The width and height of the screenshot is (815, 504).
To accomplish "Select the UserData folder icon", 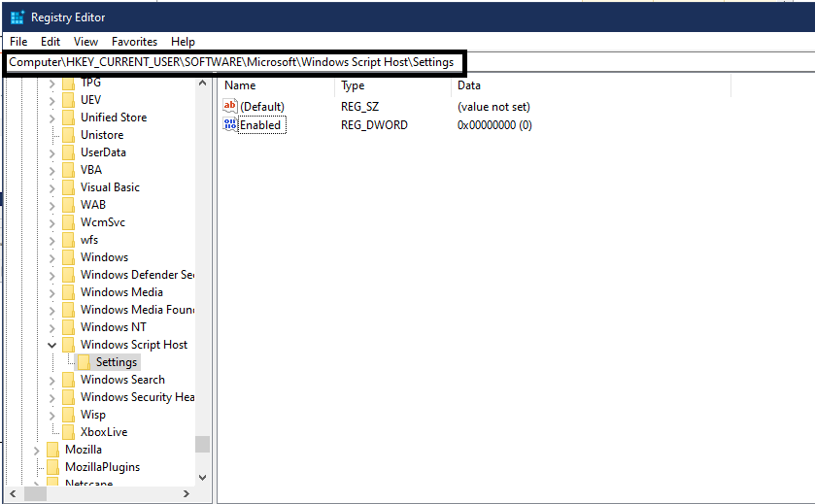I will coord(68,152).
